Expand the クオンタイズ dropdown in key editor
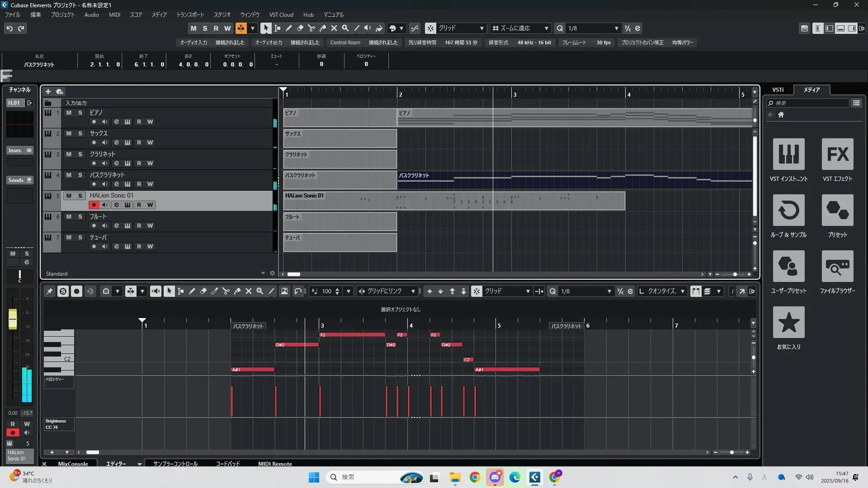Viewport: 868px width, 488px height. click(x=682, y=291)
